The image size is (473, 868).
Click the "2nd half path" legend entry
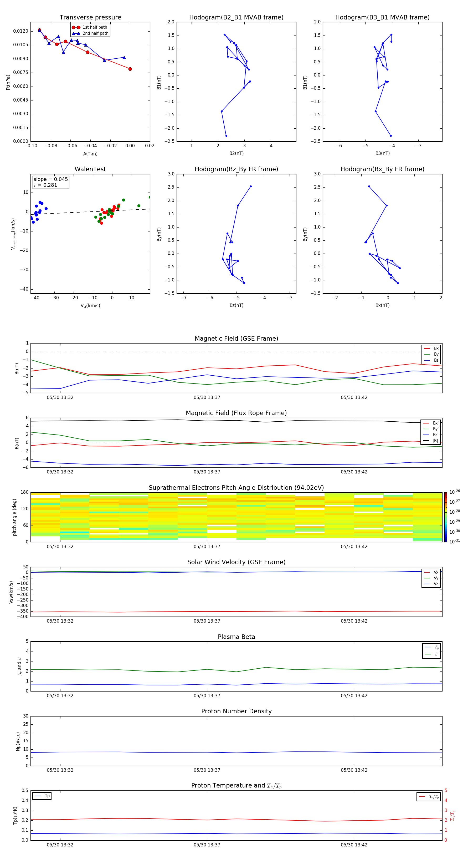click(90, 33)
